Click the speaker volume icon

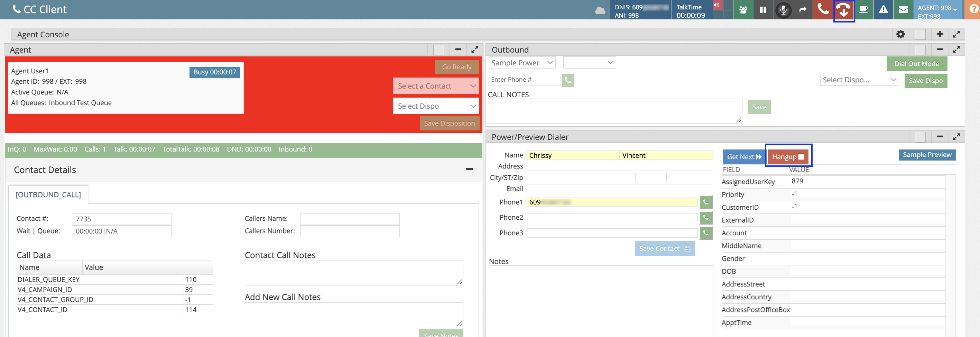[717, 5]
